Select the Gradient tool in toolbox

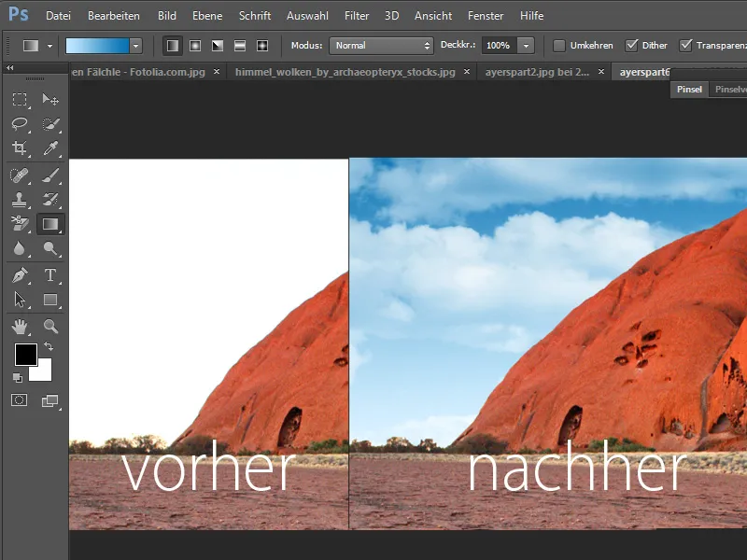click(x=50, y=224)
